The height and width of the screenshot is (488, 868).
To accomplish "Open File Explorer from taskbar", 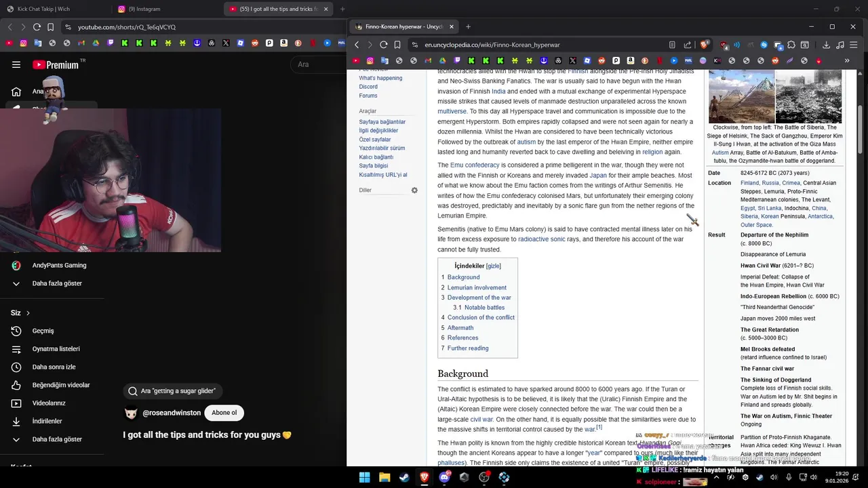I will pos(384,477).
